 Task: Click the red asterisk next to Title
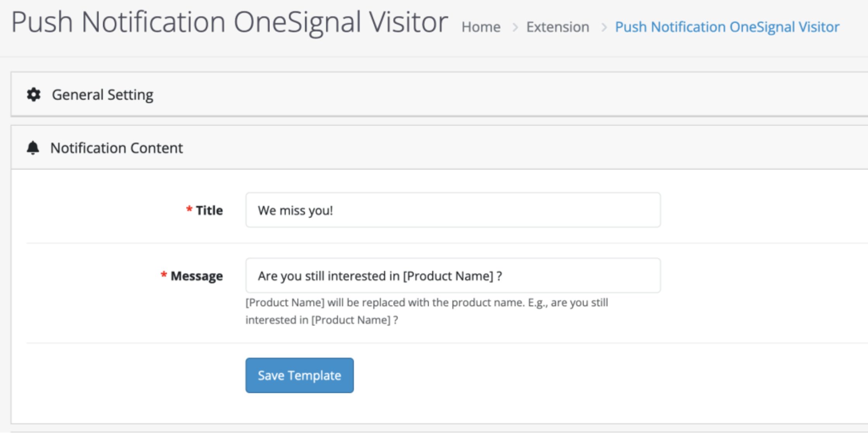click(189, 209)
